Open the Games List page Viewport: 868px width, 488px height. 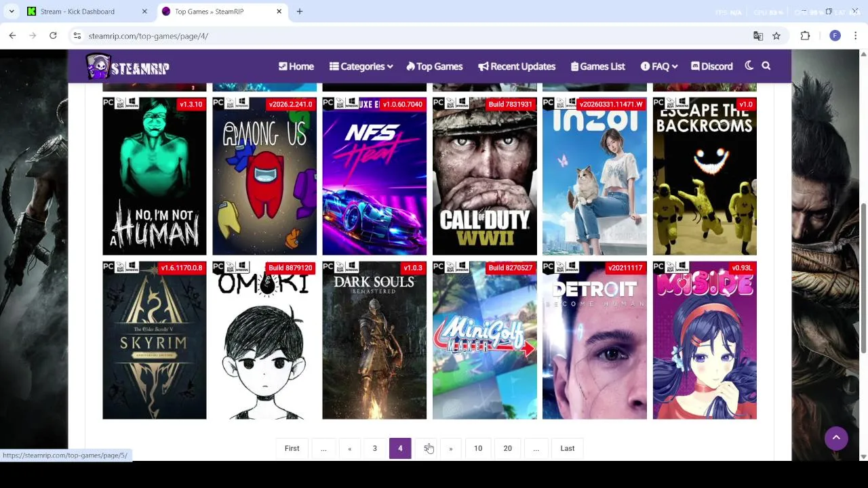(598, 66)
